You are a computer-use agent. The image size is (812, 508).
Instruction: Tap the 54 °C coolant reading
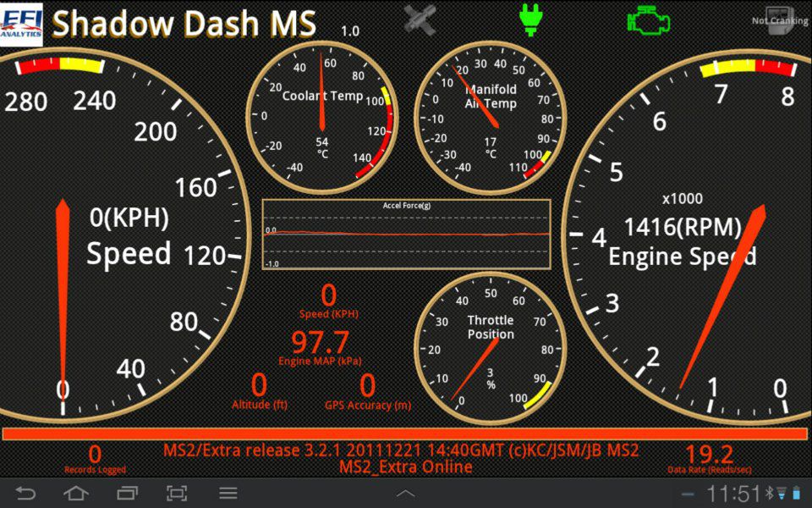(322, 147)
